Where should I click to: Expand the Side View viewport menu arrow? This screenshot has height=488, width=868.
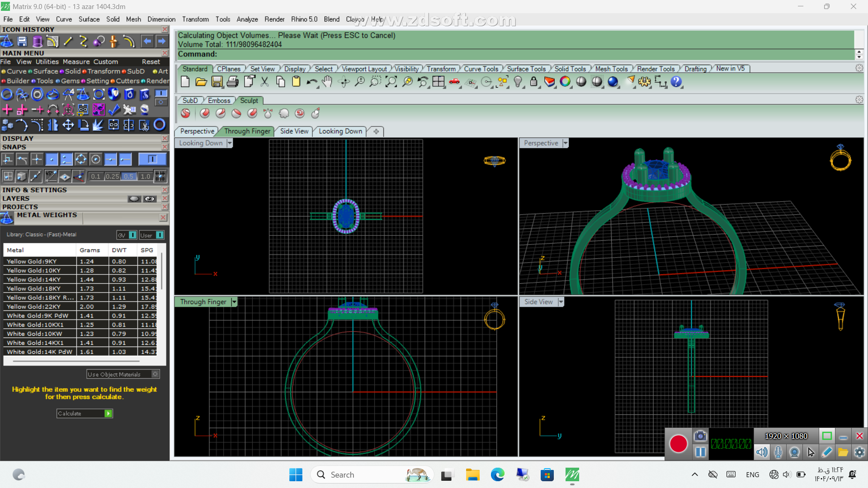click(561, 302)
